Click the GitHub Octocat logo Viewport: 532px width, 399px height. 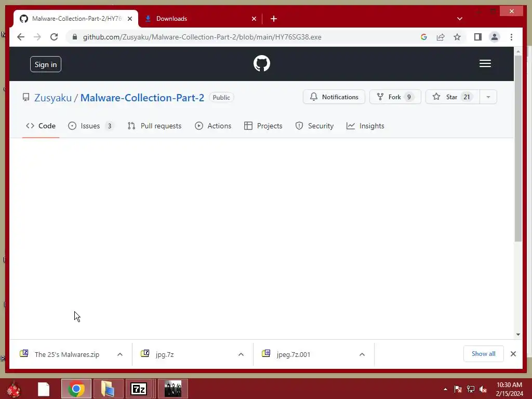pyautogui.click(x=262, y=63)
